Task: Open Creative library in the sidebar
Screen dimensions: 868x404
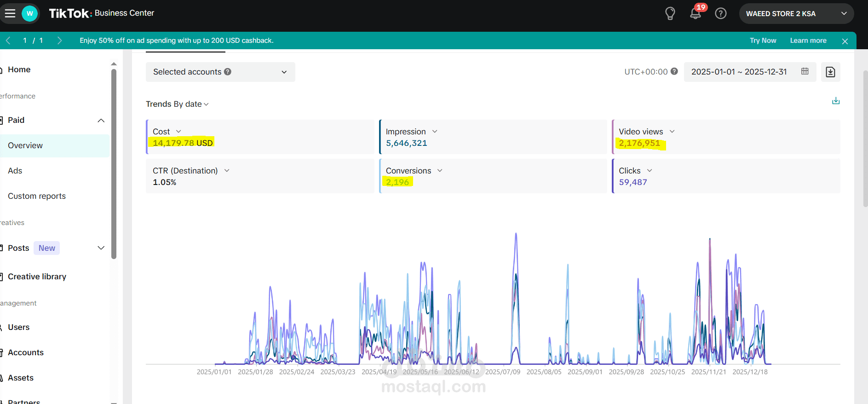Action: pos(37,277)
